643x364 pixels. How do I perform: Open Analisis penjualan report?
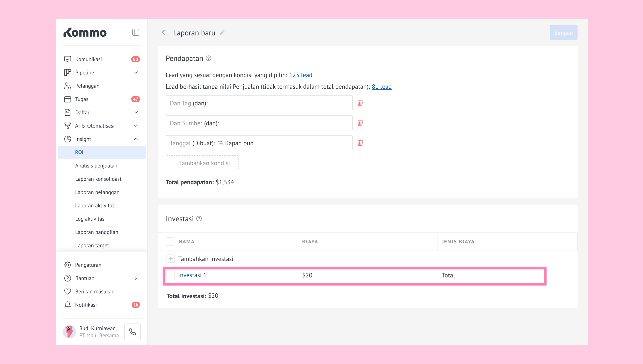pyautogui.click(x=96, y=165)
